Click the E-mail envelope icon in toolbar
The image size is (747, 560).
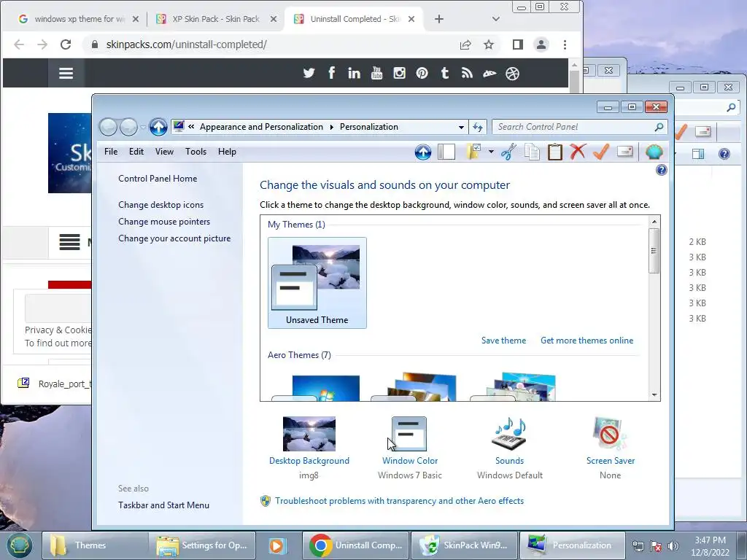624,152
